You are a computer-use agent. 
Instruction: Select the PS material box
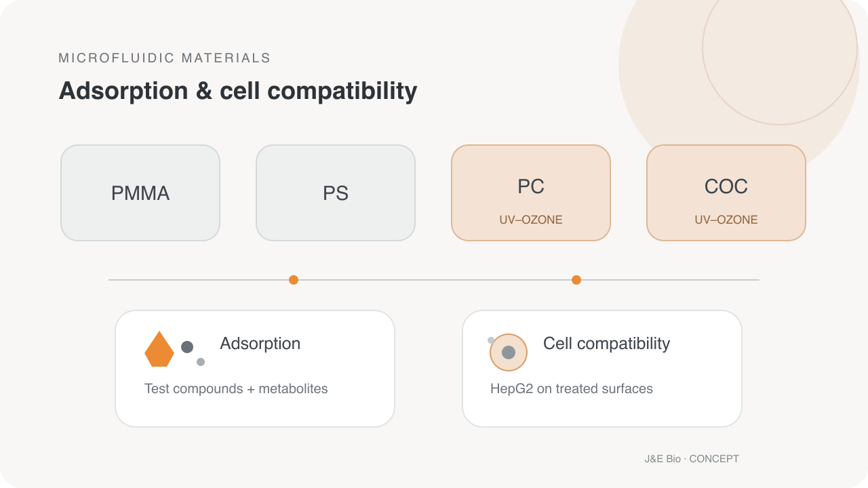[x=336, y=193]
